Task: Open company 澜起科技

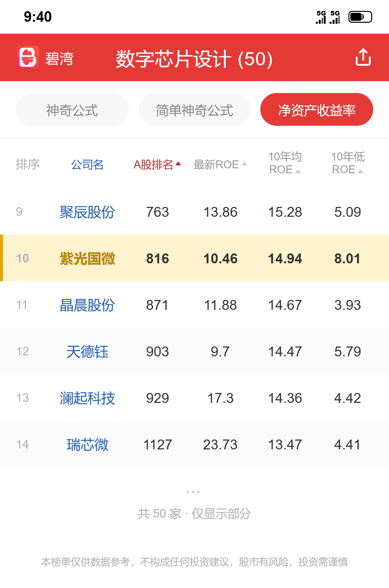Action: [87, 398]
